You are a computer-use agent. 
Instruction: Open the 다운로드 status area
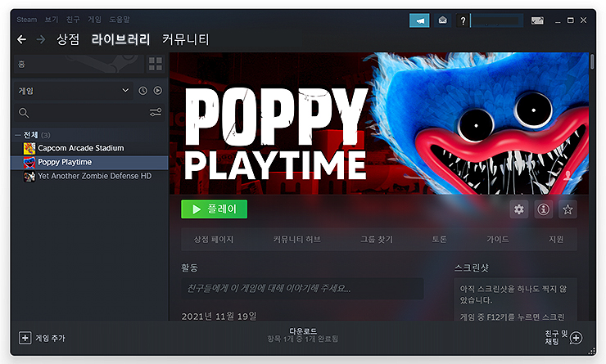pyautogui.click(x=303, y=335)
